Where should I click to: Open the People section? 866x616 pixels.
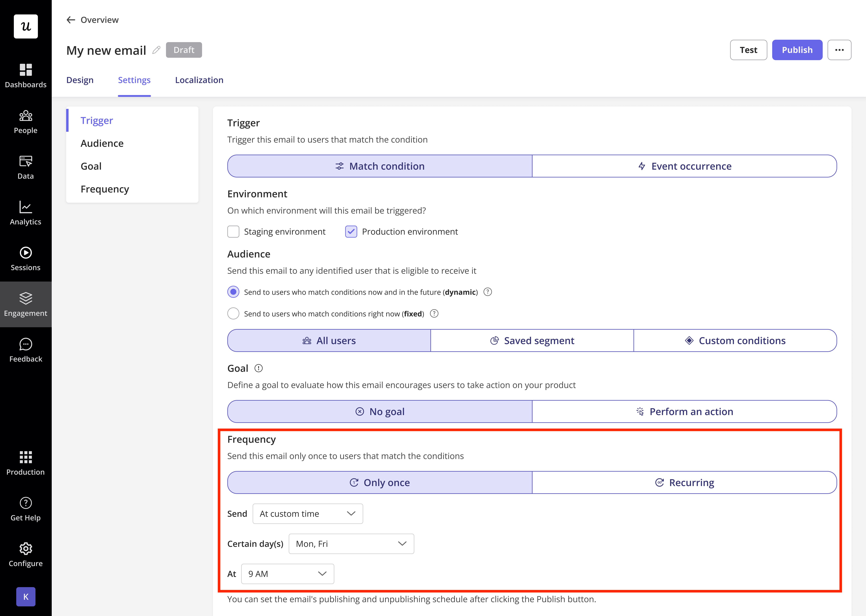(26, 122)
